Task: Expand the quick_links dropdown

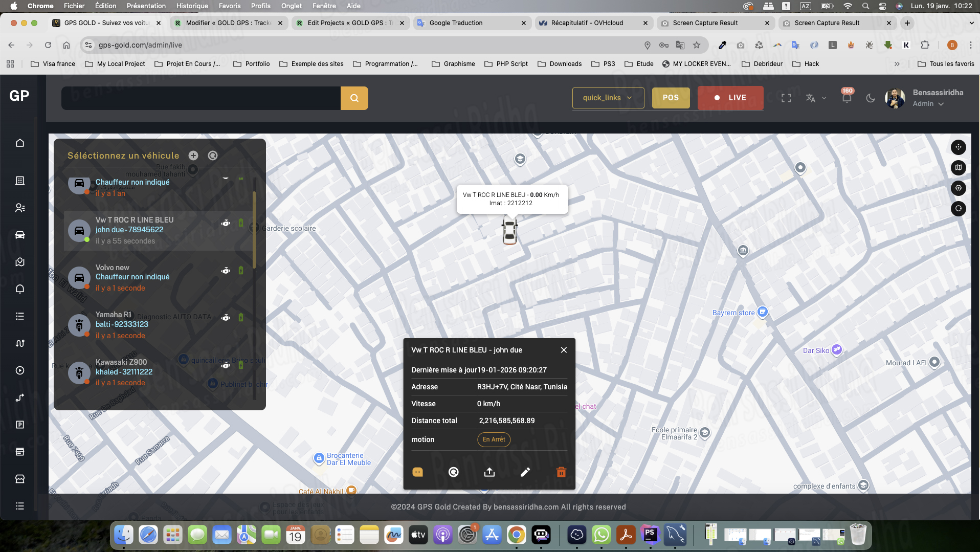Action: [608, 98]
